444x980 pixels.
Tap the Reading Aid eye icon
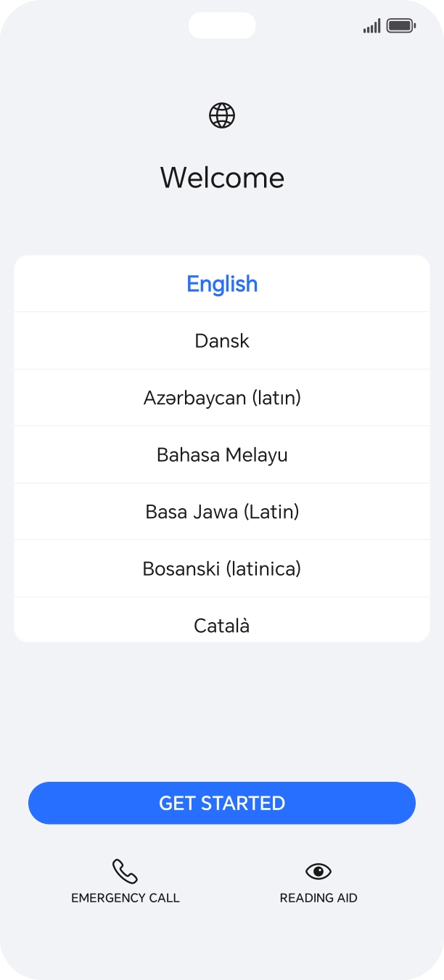(319, 872)
